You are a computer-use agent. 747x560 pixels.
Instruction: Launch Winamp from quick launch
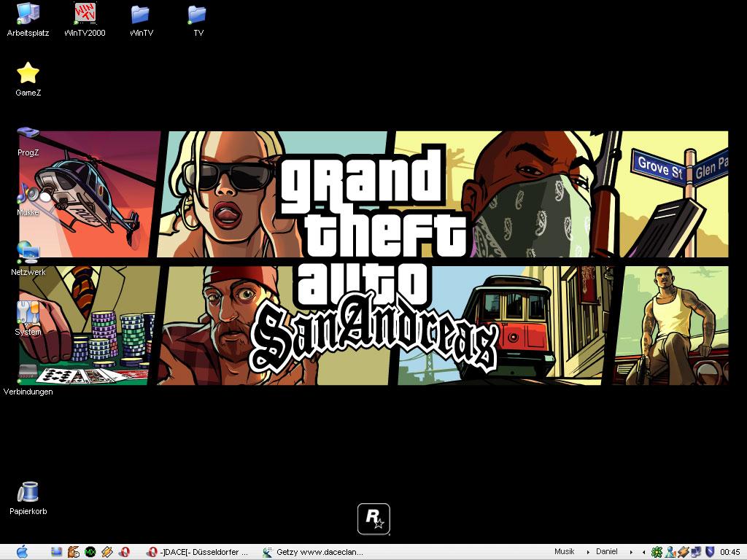(x=107, y=552)
